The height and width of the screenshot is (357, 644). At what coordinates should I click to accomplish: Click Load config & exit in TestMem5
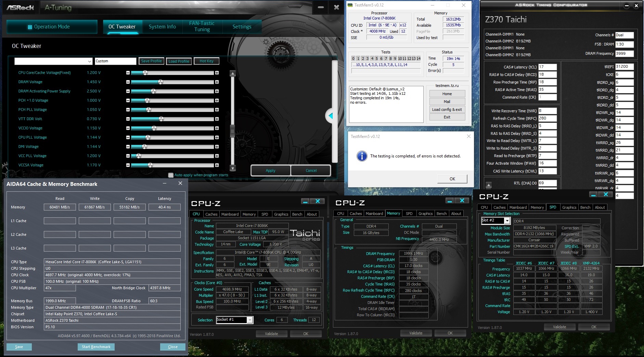click(x=447, y=110)
